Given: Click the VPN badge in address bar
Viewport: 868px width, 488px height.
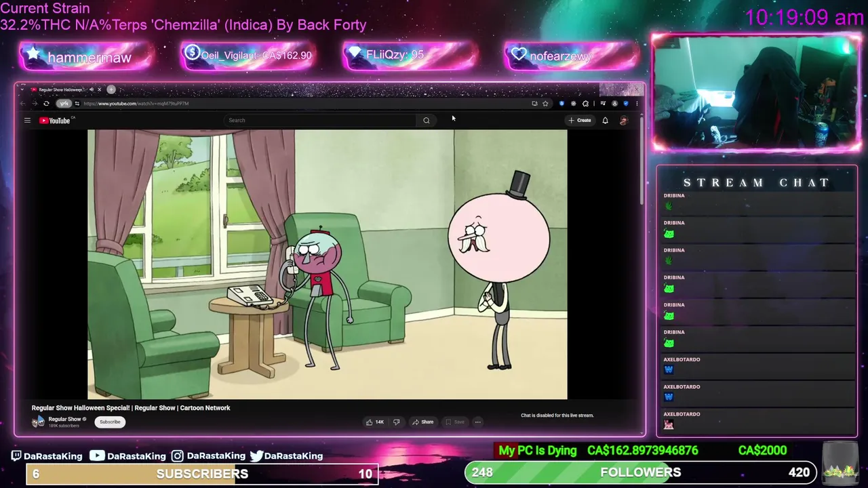Looking at the screenshot, I should [x=64, y=104].
